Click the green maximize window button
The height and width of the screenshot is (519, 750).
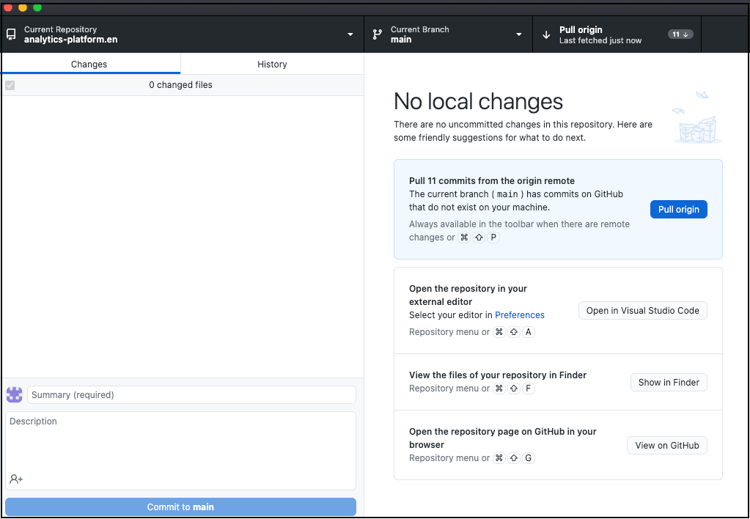coord(37,7)
